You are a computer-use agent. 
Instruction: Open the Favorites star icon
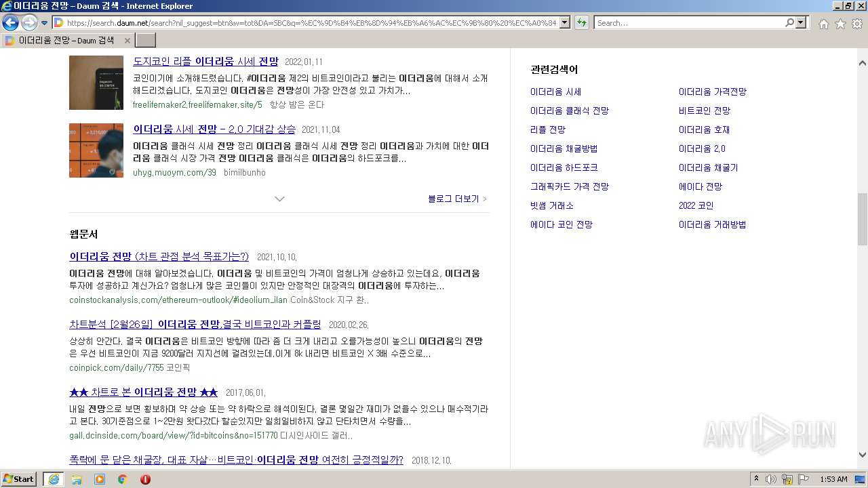coord(840,24)
